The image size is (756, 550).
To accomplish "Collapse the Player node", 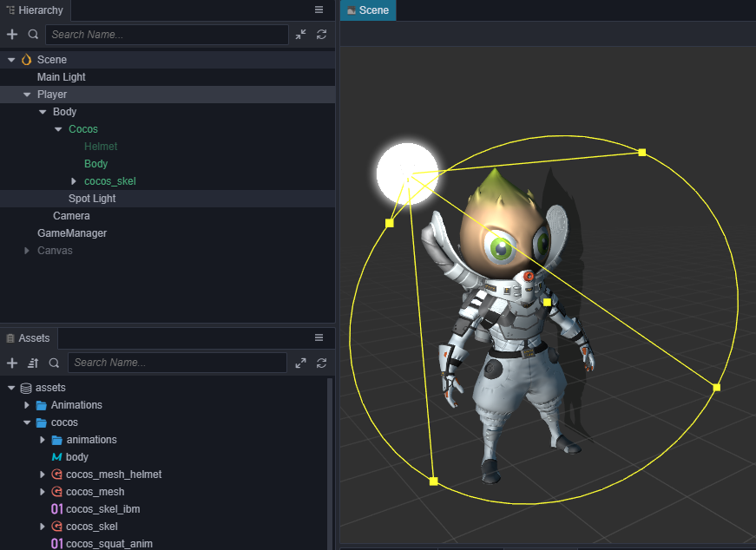I will click(x=27, y=95).
